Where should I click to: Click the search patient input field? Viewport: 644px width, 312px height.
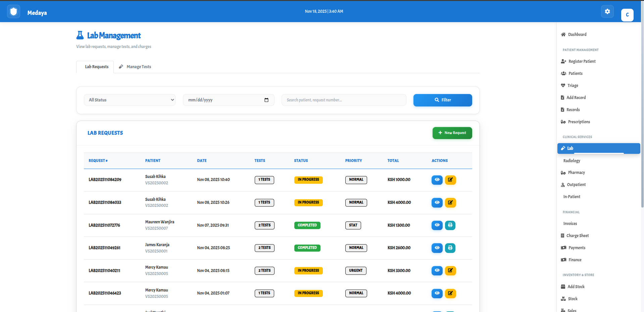pos(344,100)
